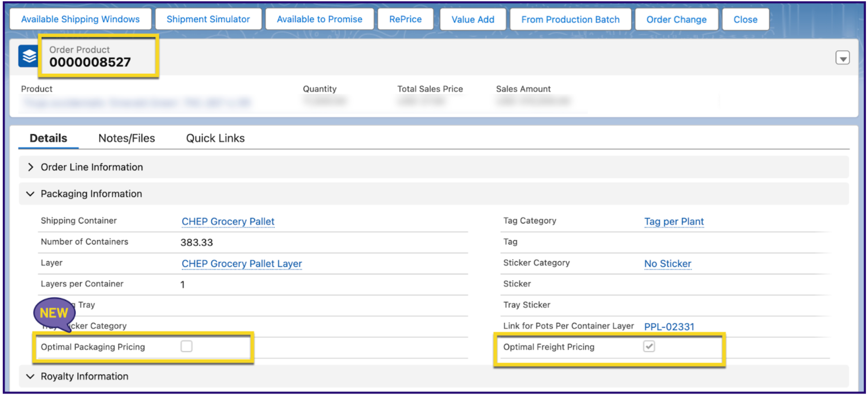
Task: Click Link for Pots Per Container Layer label
Action: [568, 326]
